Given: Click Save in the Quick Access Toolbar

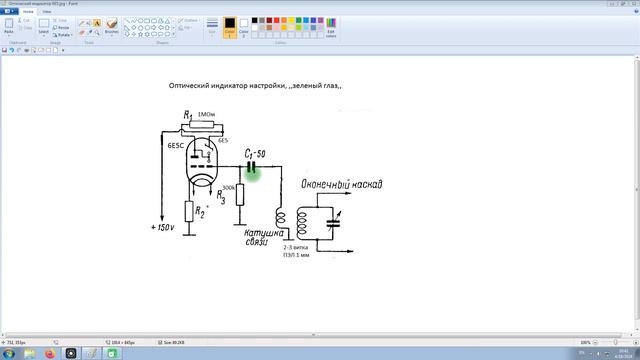Looking at the screenshot, I should [4, 50].
